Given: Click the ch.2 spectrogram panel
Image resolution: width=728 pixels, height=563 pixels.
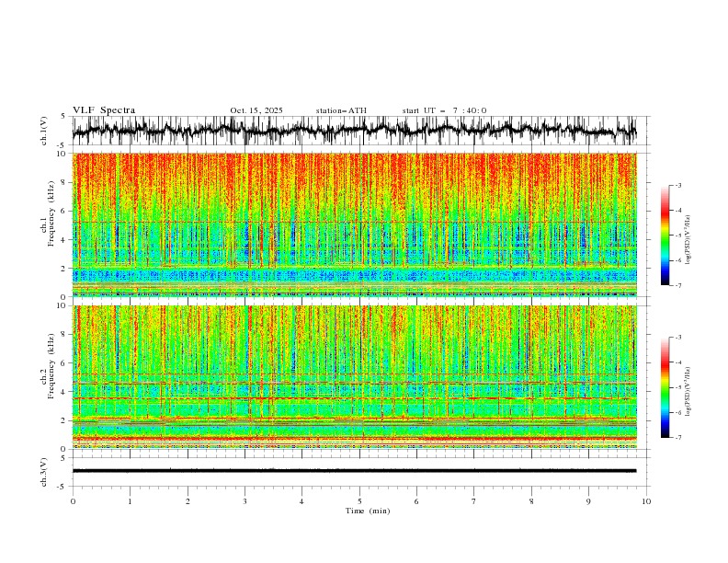Looking at the screenshot, I should 354,377.
